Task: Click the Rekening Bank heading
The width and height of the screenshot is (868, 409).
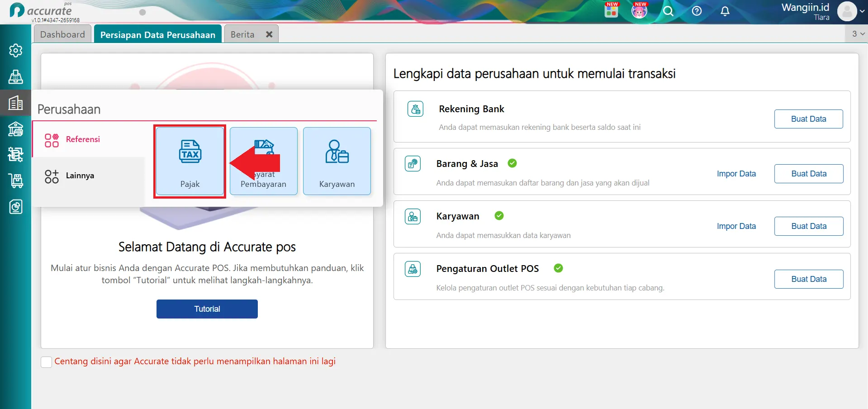Action: 471,109
